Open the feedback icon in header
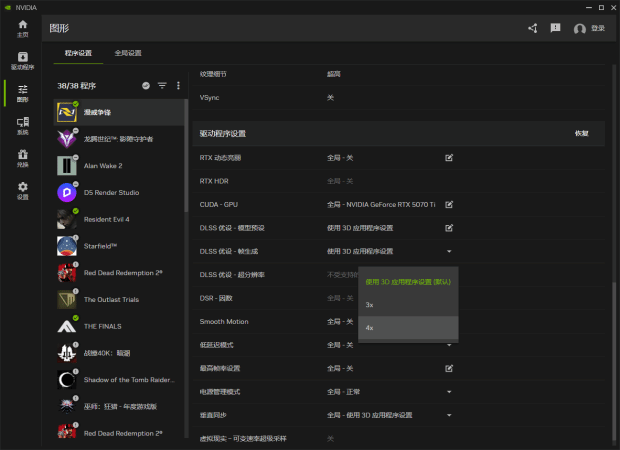Image resolution: width=620 pixels, height=450 pixels. [x=555, y=28]
